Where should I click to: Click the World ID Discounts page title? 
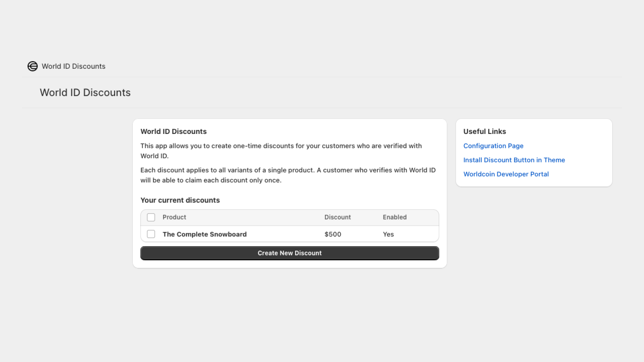85,93
